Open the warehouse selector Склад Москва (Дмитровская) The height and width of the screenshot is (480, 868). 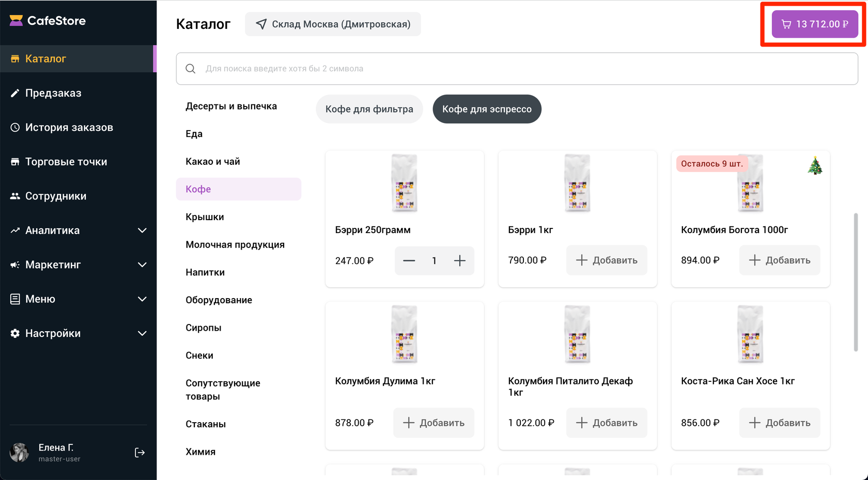[333, 24]
